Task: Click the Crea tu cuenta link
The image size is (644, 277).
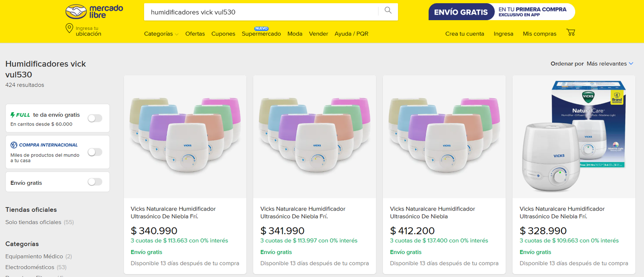Action: 464,34
